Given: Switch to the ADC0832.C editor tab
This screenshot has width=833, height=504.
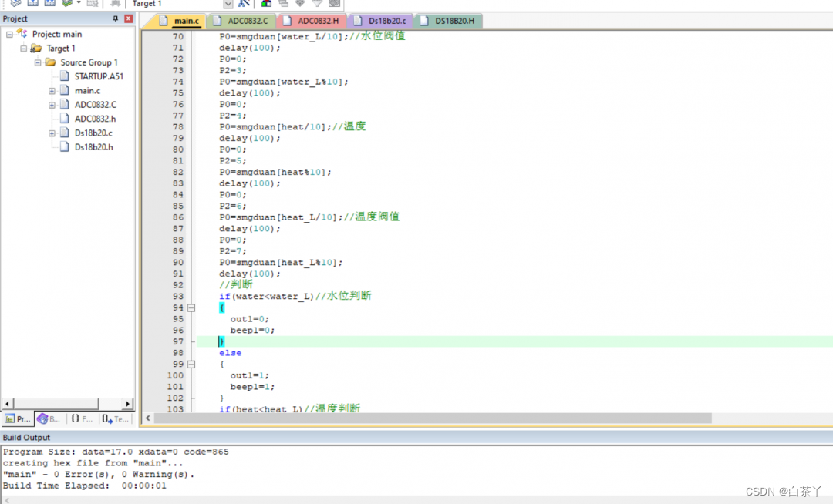Looking at the screenshot, I should 247,21.
